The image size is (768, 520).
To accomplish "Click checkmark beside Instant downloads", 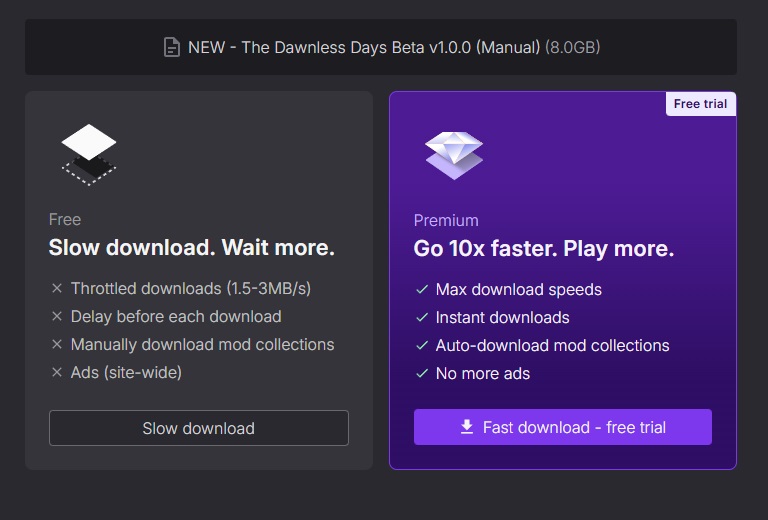I will [x=421, y=318].
